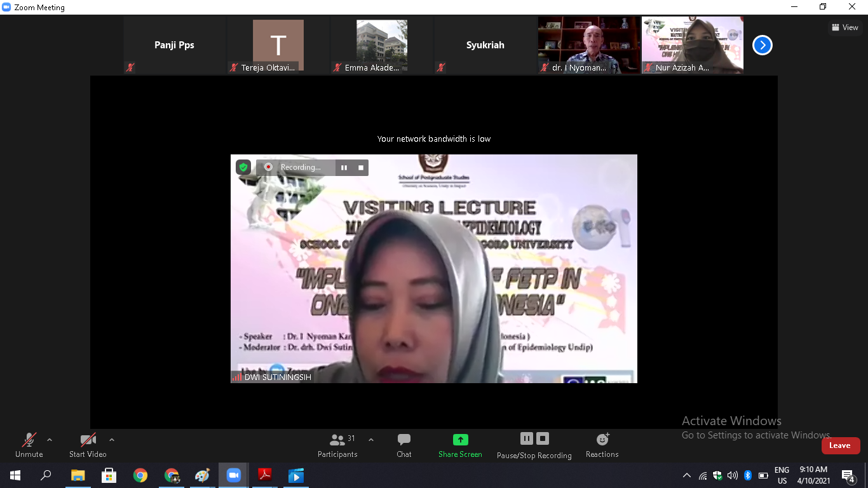Click Zoom icon in taskbar
868x488 pixels.
click(x=234, y=475)
